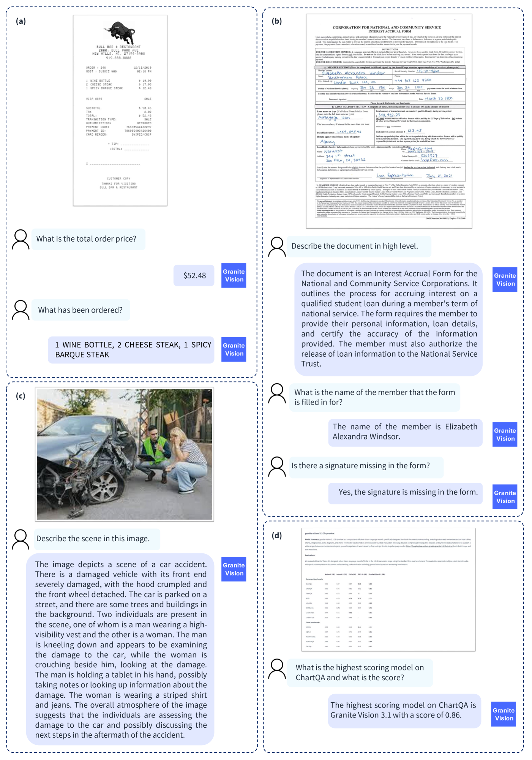
Task: Click the Granite Vision badge beside the car accident description
Action: click(x=234, y=569)
